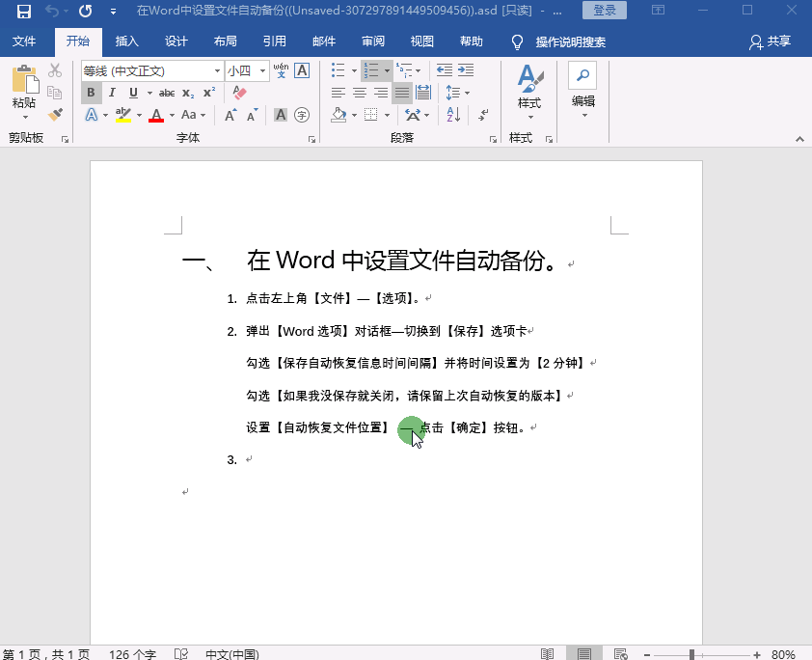Toggle center alignment
812x660 pixels.
click(361, 92)
